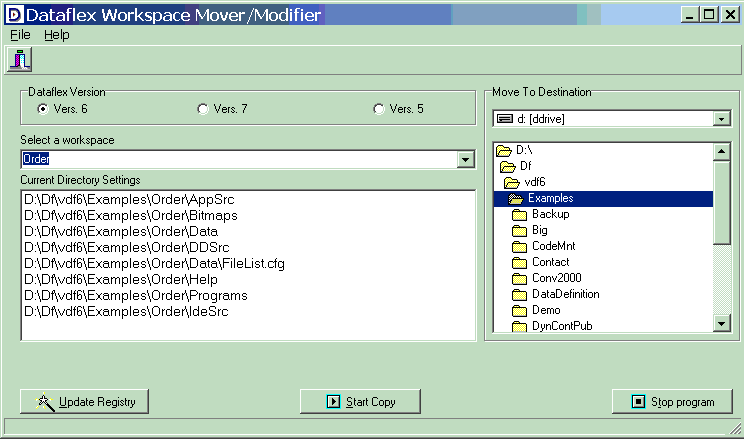Viewport: 744px width, 439px height.
Task: Maximize the Workspace Mover window
Action: coord(709,15)
